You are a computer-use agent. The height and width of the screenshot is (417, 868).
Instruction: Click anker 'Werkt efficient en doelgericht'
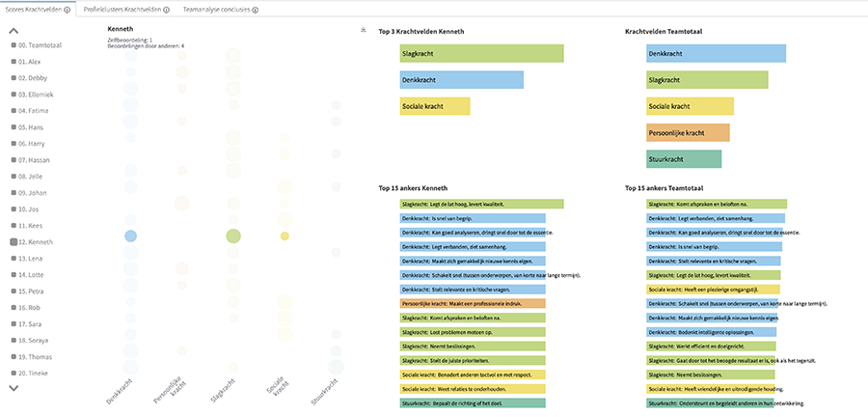point(711,347)
